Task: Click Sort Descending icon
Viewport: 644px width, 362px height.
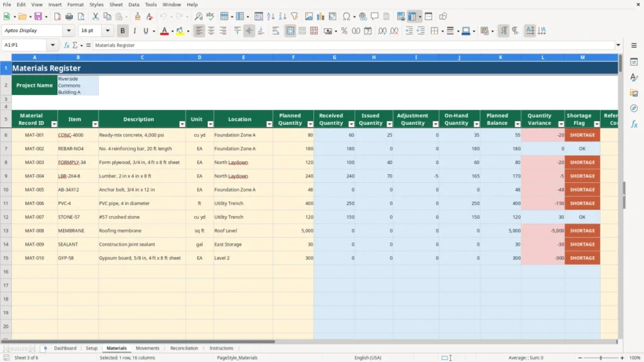Action: click(x=282, y=16)
